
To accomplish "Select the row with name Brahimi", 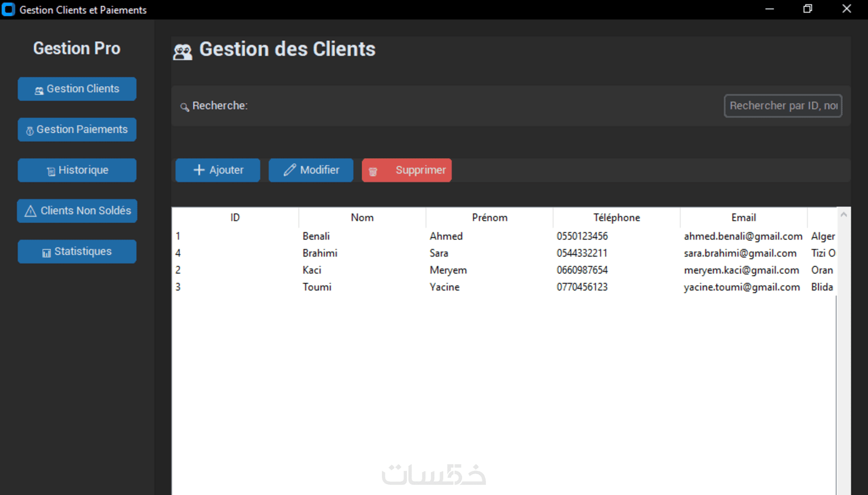I will point(504,253).
